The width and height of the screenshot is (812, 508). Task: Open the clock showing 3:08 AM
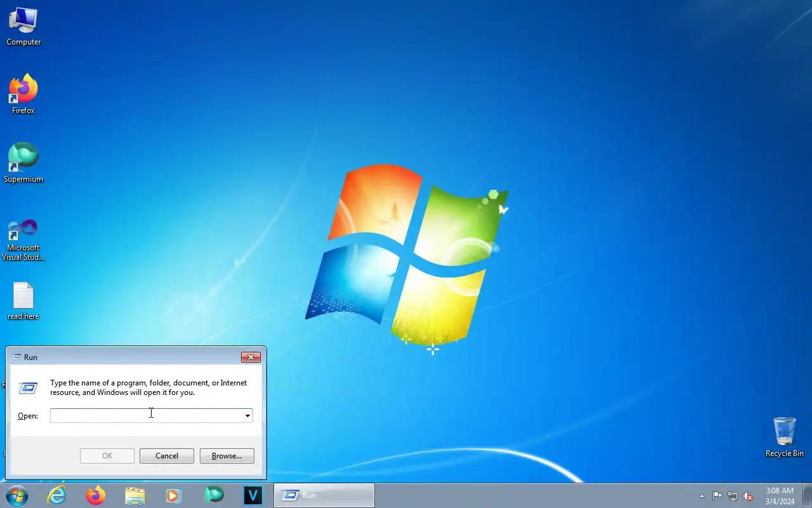click(x=780, y=496)
